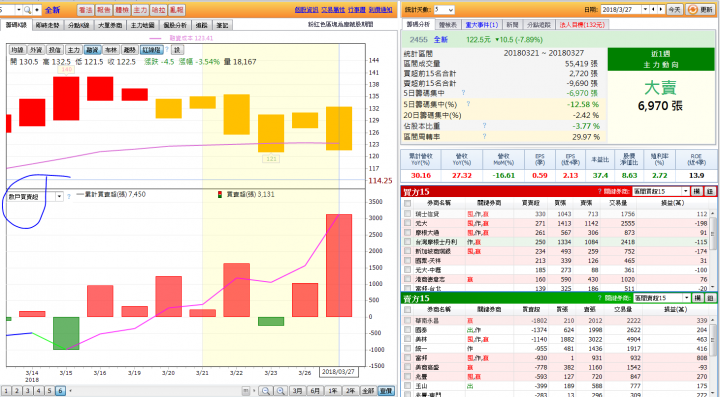The width and height of the screenshot is (720, 397).
Task: Click the help icon in the 賣方15 header
Action: coord(599,298)
